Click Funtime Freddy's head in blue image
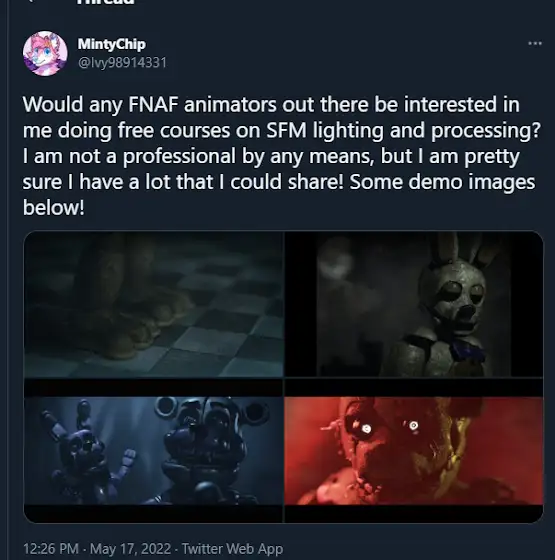The height and width of the screenshot is (560, 555). (x=211, y=428)
